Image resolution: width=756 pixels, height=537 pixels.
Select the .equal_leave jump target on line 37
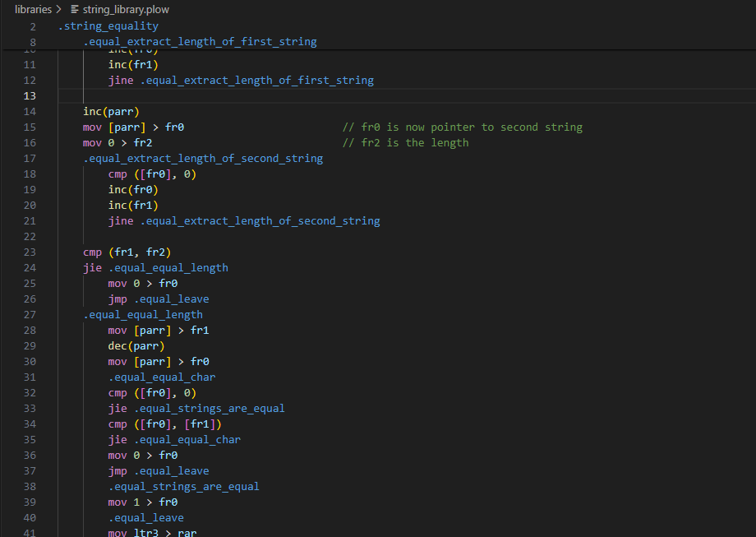172,470
